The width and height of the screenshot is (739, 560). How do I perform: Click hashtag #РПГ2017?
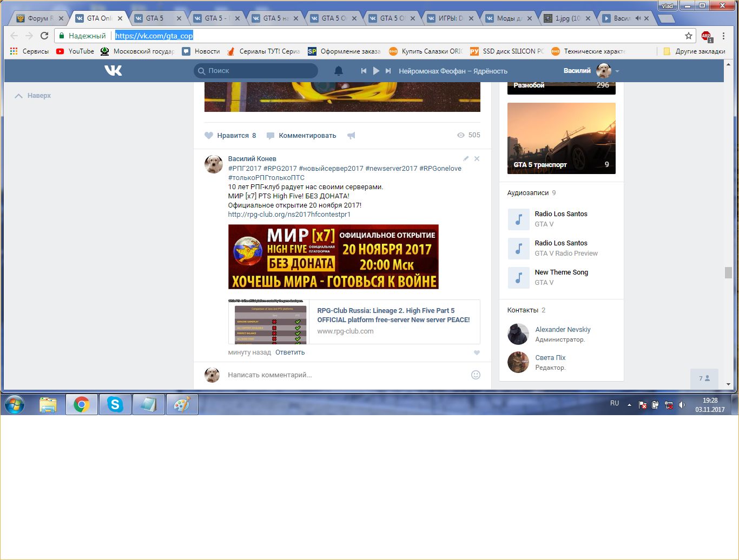pyautogui.click(x=245, y=169)
